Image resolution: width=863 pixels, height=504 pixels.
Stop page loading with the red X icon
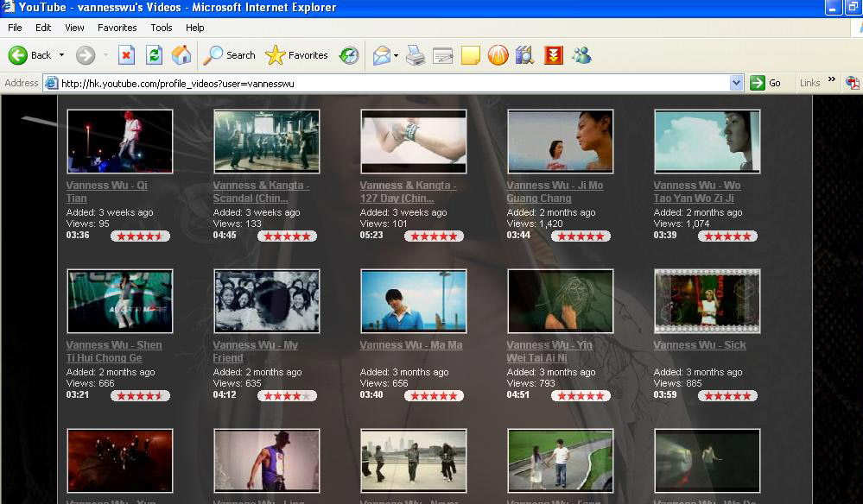pos(127,55)
